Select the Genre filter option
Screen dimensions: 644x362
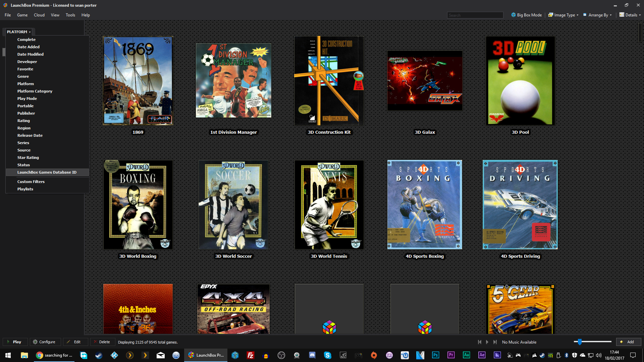pyautogui.click(x=47, y=76)
